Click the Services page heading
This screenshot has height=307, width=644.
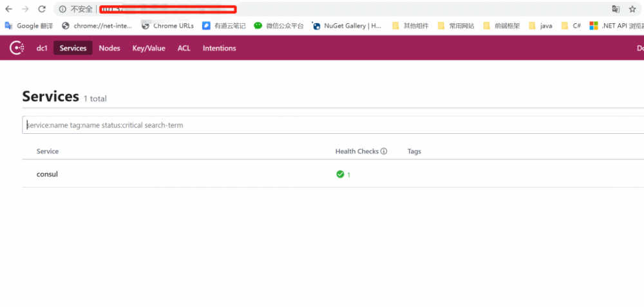pyautogui.click(x=50, y=97)
